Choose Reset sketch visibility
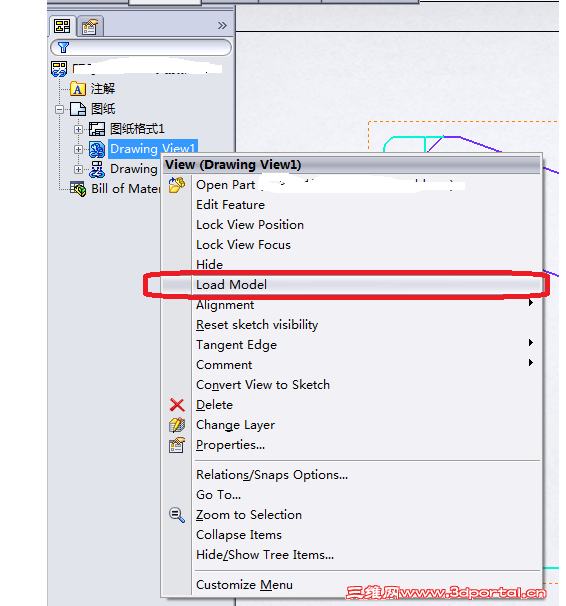 257,325
